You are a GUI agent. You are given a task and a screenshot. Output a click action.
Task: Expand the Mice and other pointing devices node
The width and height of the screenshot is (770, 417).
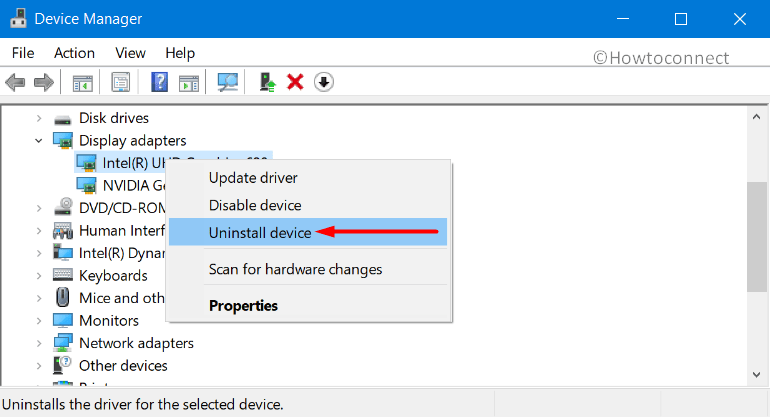39,298
